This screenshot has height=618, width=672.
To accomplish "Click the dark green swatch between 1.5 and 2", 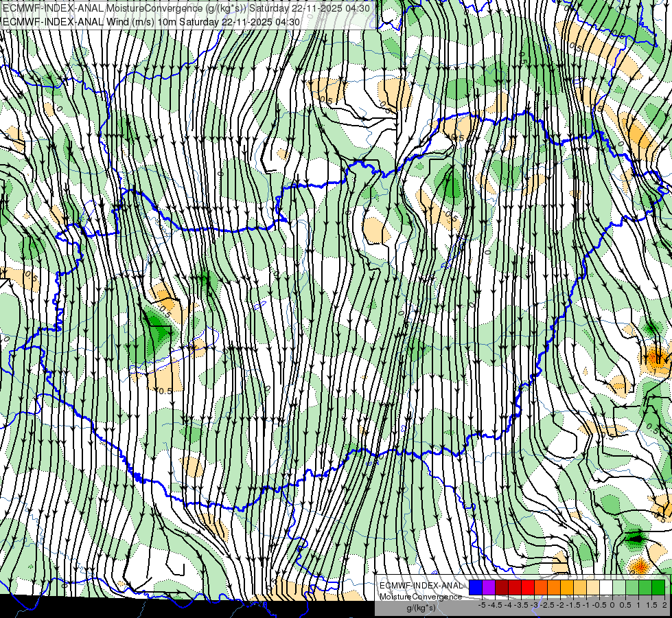I will (x=658, y=587).
